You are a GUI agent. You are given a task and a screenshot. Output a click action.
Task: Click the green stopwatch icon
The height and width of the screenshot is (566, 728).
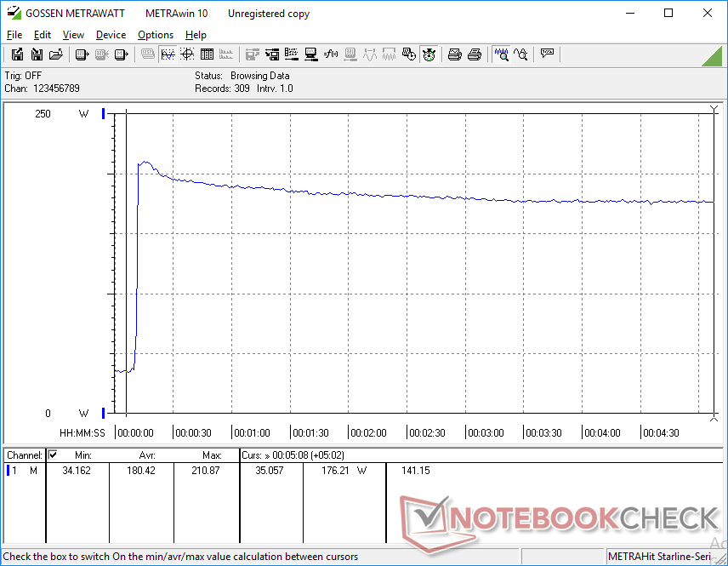(429, 54)
